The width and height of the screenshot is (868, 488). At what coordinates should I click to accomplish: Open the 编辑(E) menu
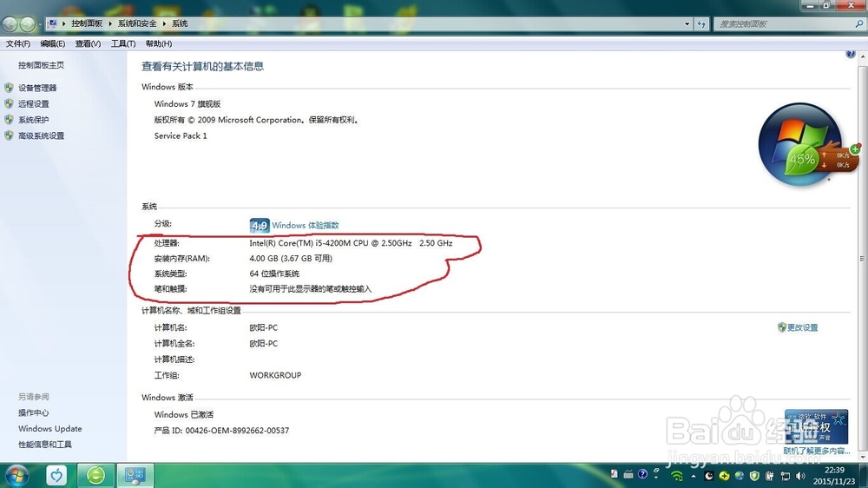point(52,43)
